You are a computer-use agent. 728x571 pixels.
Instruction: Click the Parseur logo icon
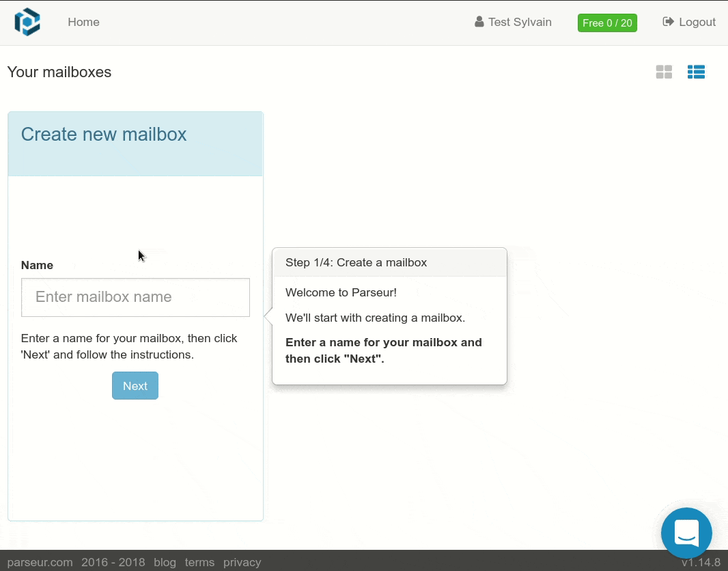pyautogui.click(x=27, y=22)
